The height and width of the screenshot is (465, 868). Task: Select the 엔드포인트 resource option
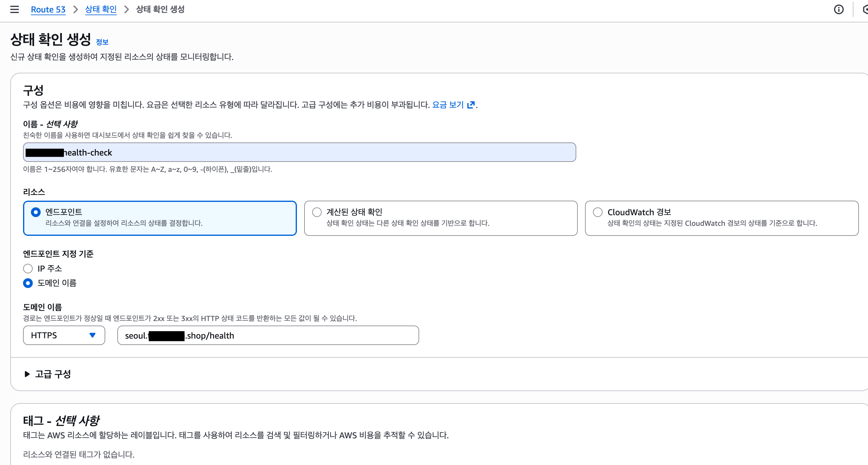[x=35, y=212]
